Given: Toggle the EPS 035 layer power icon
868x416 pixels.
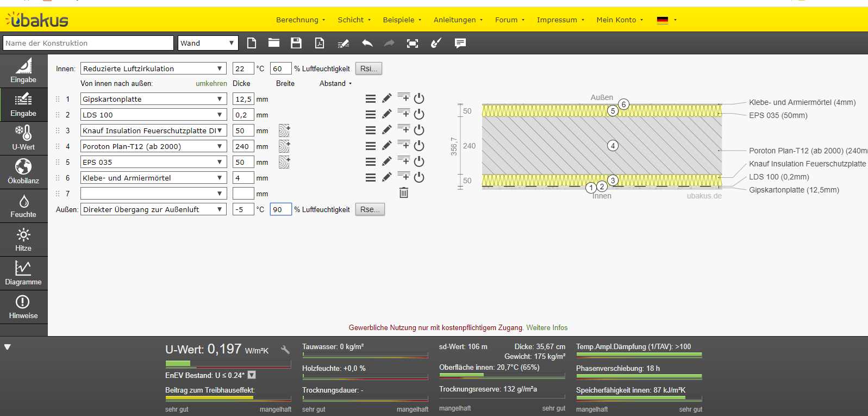Looking at the screenshot, I should [x=419, y=162].
